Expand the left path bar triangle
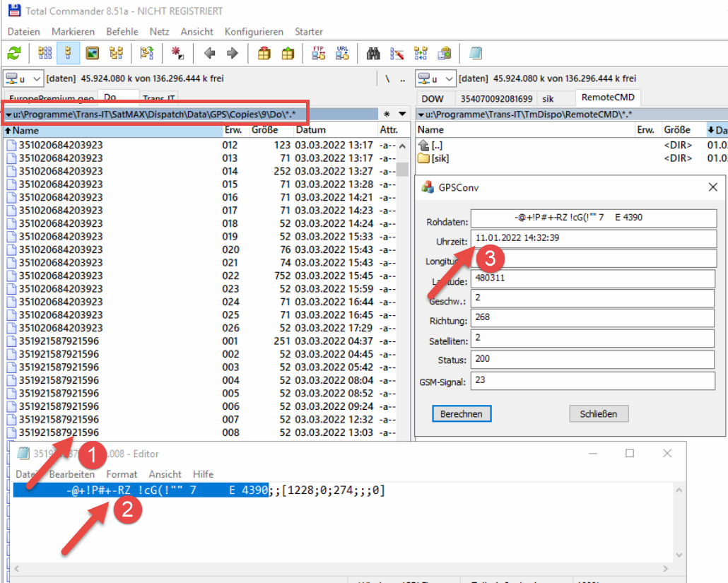 (8, 114)
